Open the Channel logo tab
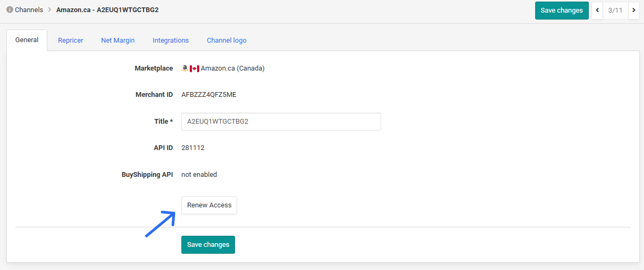 click(227, 41)
